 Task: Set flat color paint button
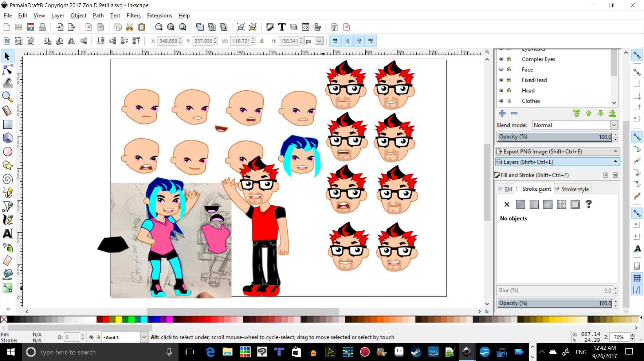pos(521,205)
